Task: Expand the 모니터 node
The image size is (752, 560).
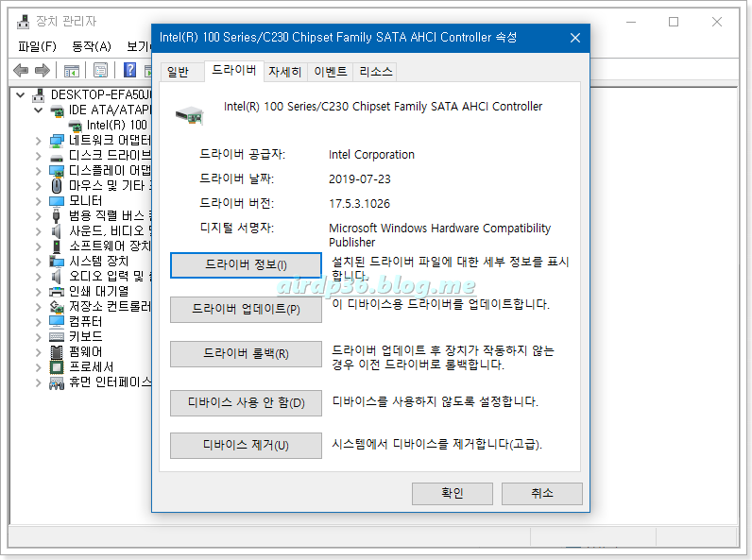Action: click(39, 201)
